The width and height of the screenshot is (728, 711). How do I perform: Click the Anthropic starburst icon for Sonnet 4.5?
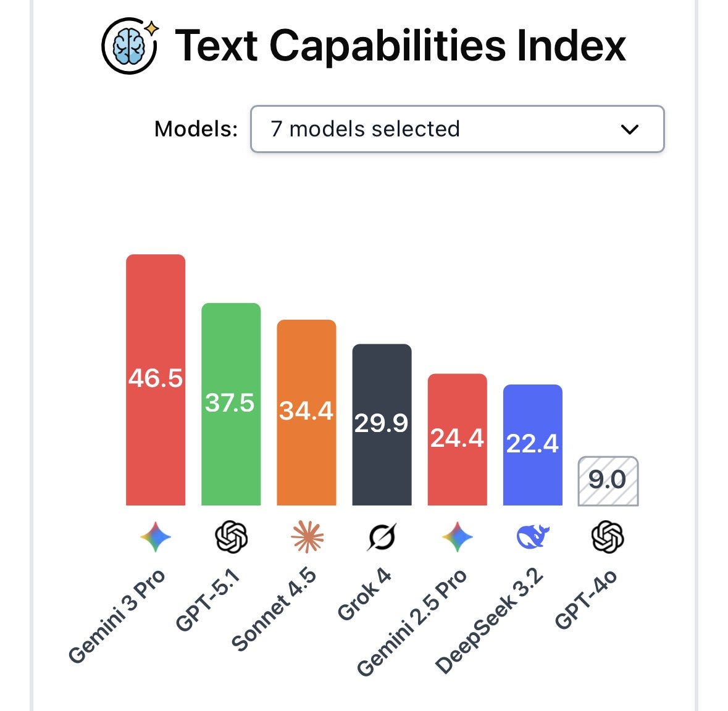pos(307,537)
